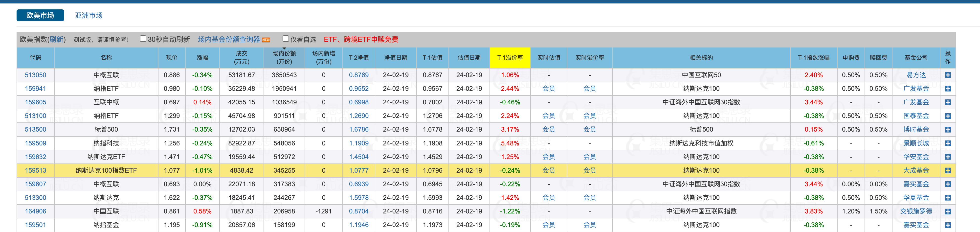Click plus icon in 513500 标普500 row
This screenshot has height=232, width=980.
pos(948,130)
